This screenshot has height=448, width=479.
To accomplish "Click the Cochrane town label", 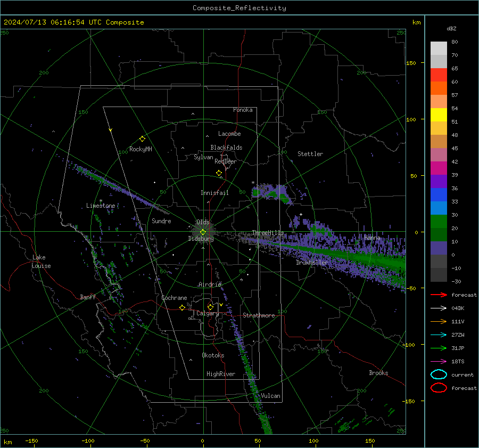I will (174, 298).
